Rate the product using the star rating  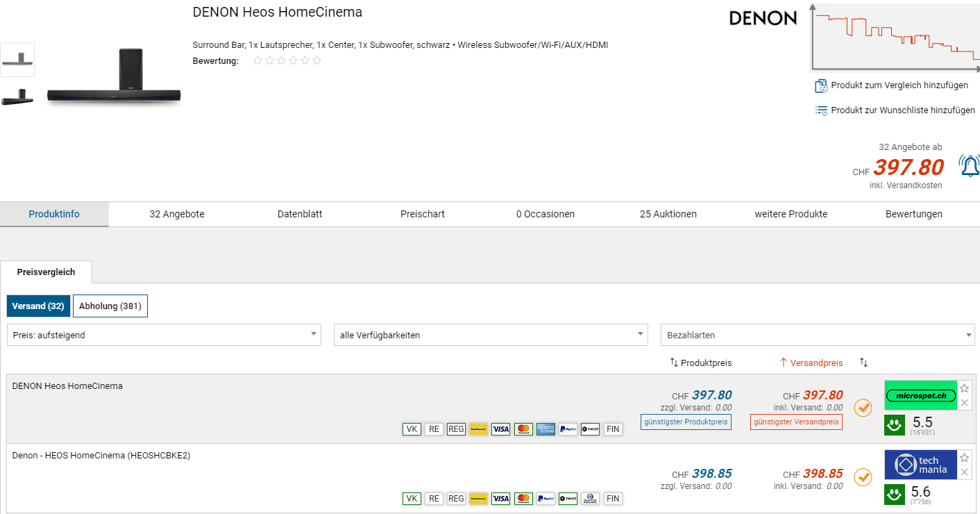(x=287, y=61)
